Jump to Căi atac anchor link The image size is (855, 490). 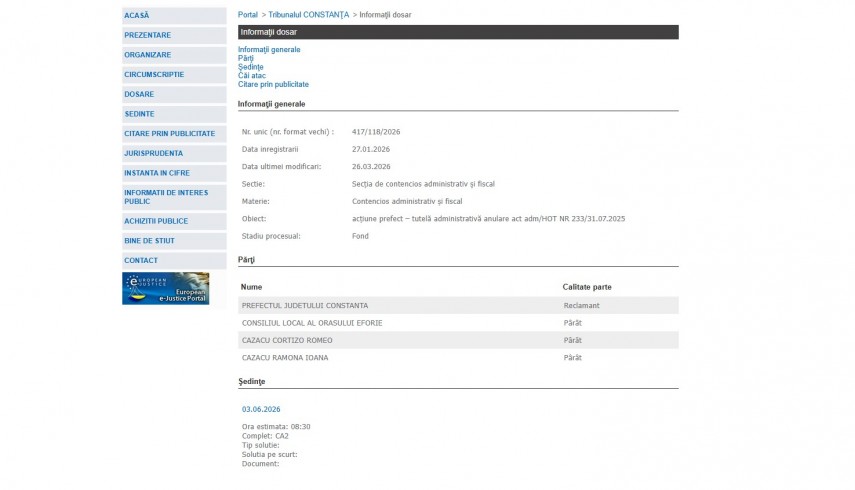(x=252, y=76)
